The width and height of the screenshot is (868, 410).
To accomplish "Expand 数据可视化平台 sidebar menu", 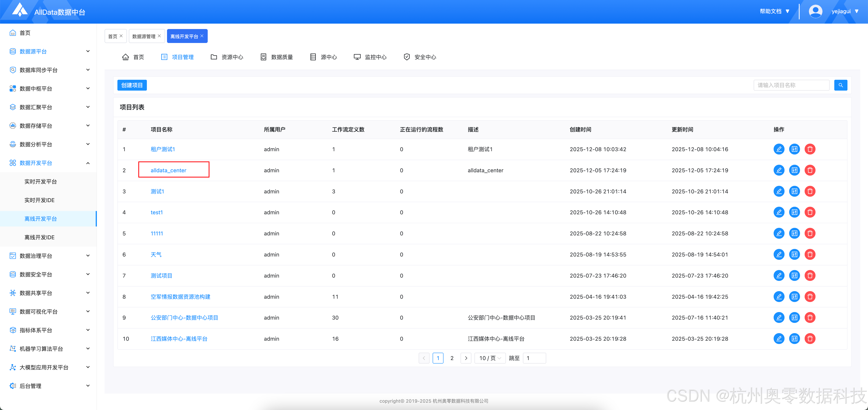I will (x=48, y=312).
